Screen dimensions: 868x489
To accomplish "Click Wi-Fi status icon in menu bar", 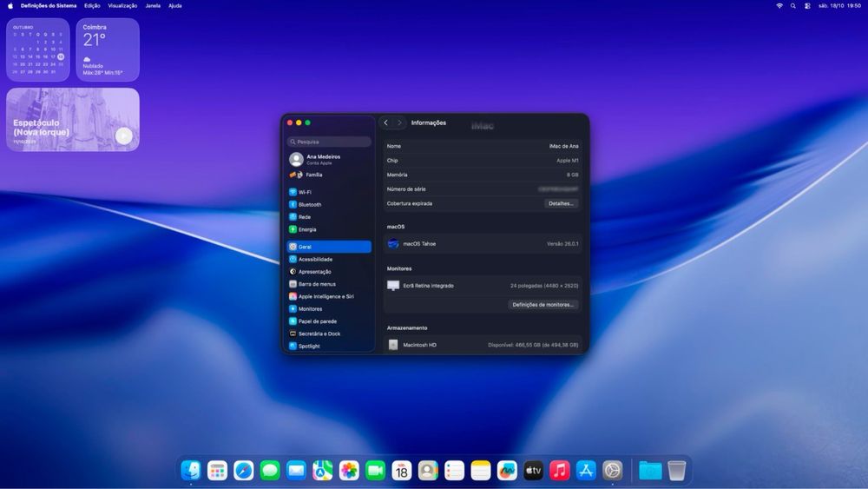I will point(779,5).
